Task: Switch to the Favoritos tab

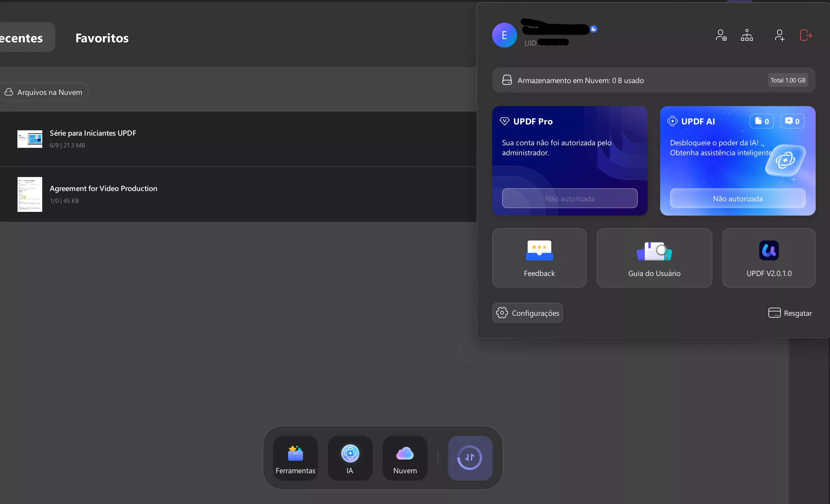Action: click(x=102, y=38)
